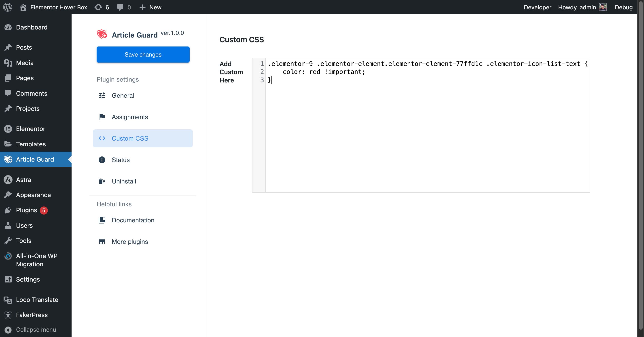Image resolution: width=644 pixels, height=337 pixels.
Task: Click the comments bubble icon in admin bar
Action: click(x=120, y=7)
